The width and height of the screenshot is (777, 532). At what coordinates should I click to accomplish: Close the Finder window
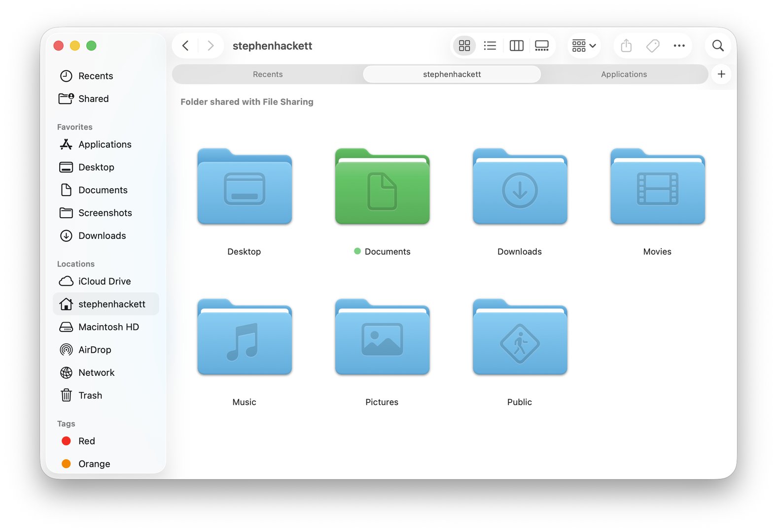[59, 46]
